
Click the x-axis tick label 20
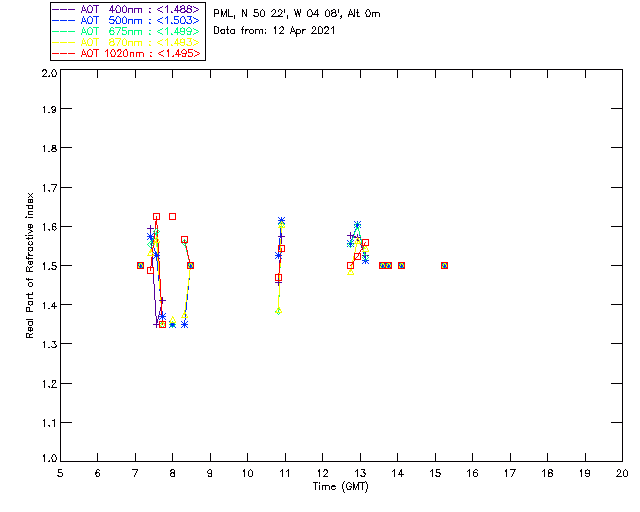click(x=622, y=473)
